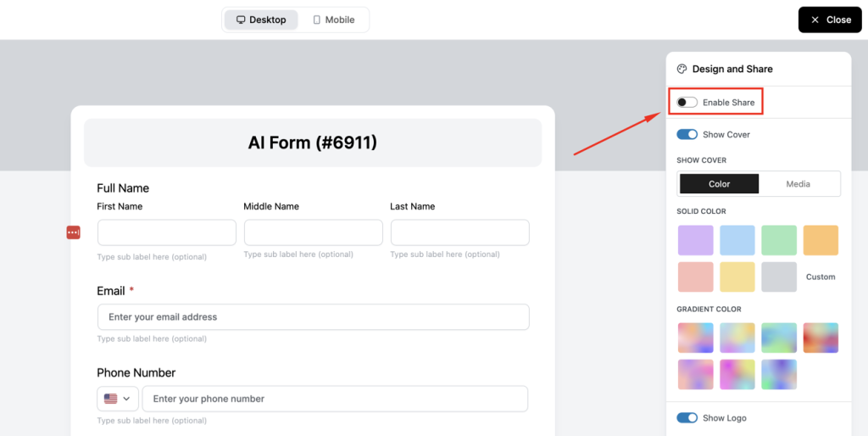Image resolution: width=868 pixels, height=436 pixels.
Task: Turn on the Enable Share toggle
Action: pos(687,103)
